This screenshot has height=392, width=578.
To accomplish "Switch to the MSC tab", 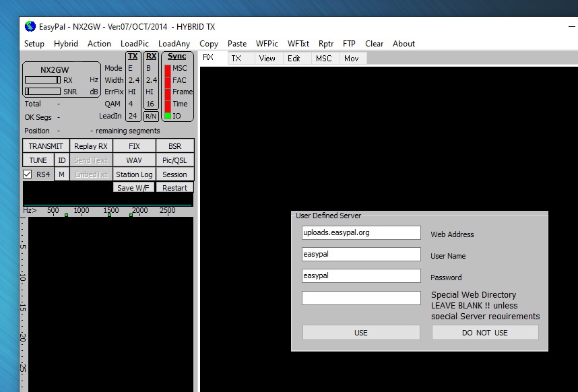I will 324,59.
